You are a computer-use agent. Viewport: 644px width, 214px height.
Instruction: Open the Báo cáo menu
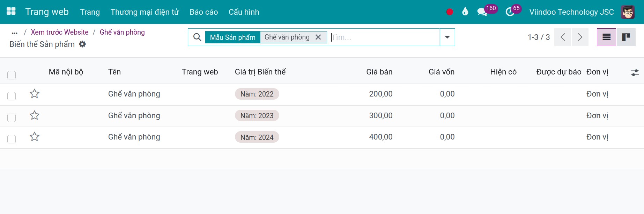[204, 12]
